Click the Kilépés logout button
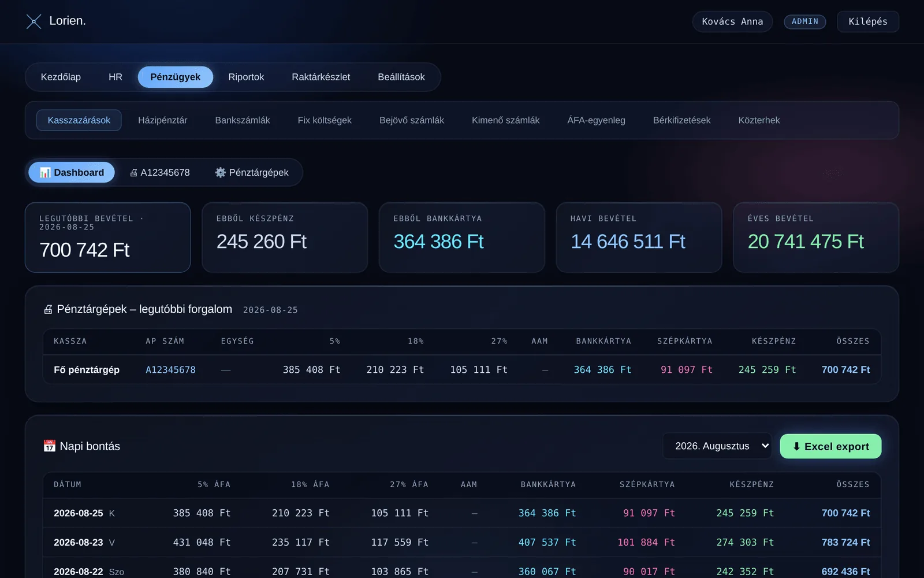The width and height of the screenshot is (924, 578). tap(868, 21)
